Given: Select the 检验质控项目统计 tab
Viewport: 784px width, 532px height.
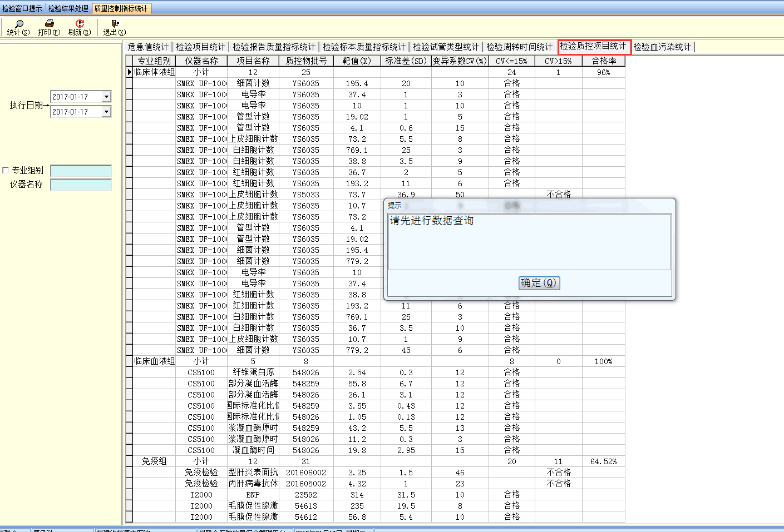Looking at the screenshot, I should point(594,46).
